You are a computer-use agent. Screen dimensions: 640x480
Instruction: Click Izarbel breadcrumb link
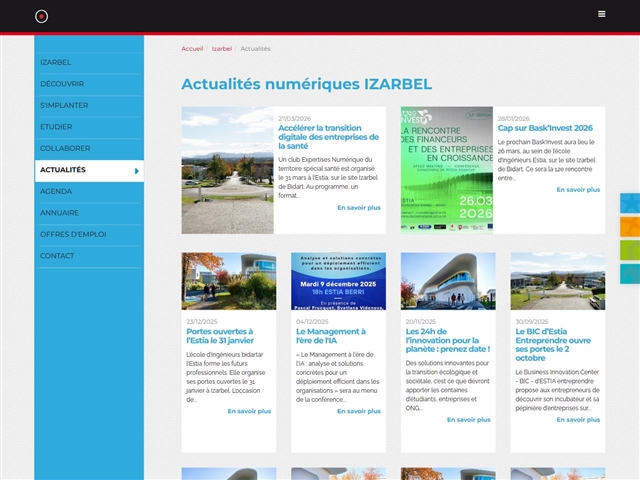222,49
